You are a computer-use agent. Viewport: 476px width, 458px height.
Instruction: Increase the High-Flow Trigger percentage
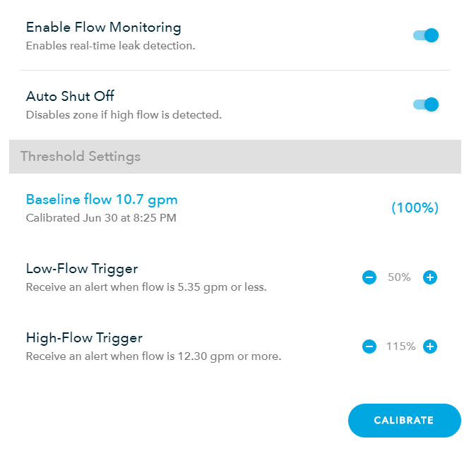(430, 346)
